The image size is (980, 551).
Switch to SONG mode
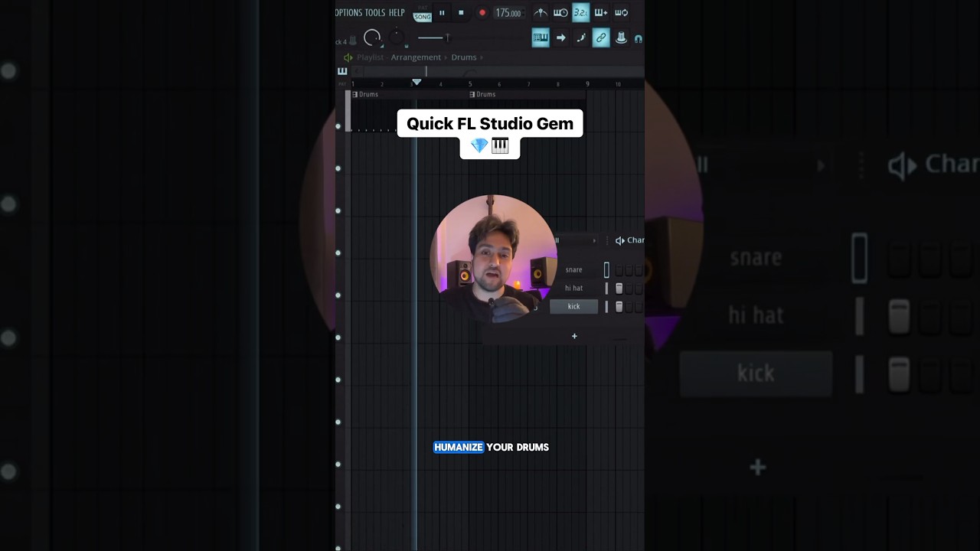(x=422, y=17)
